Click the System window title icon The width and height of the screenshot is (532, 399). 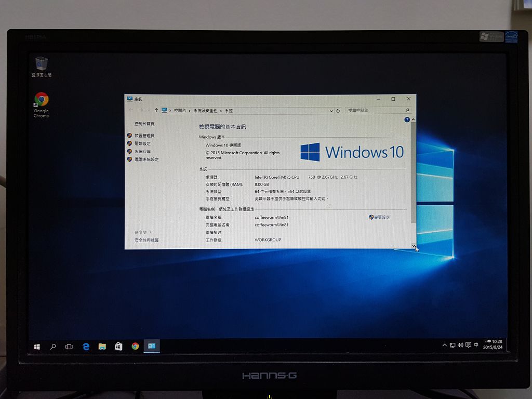[129, 99]
